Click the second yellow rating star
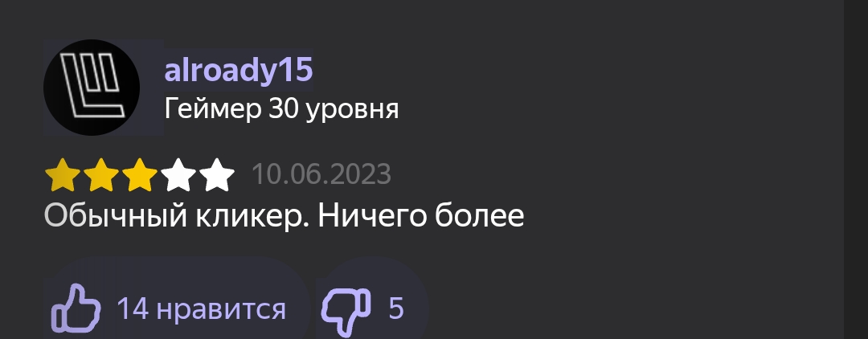The width and height of the screenshot is (868, 339). point(100,175)
